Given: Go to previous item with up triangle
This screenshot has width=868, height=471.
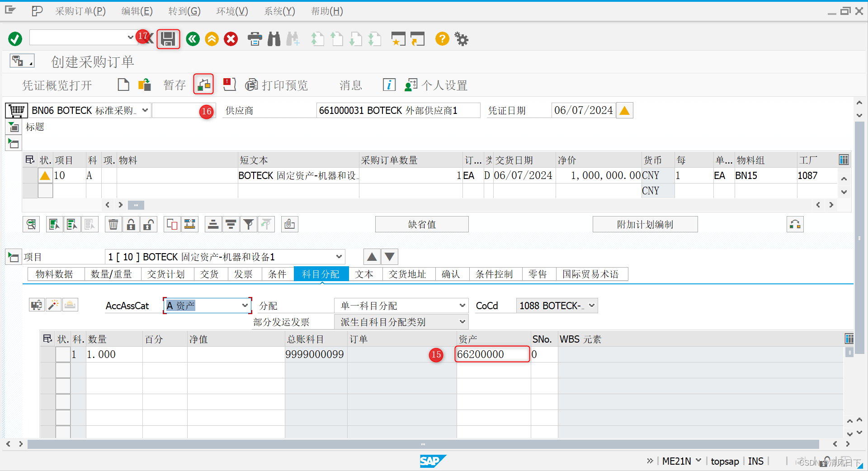Looking at the screenshot, I should 372,257.
